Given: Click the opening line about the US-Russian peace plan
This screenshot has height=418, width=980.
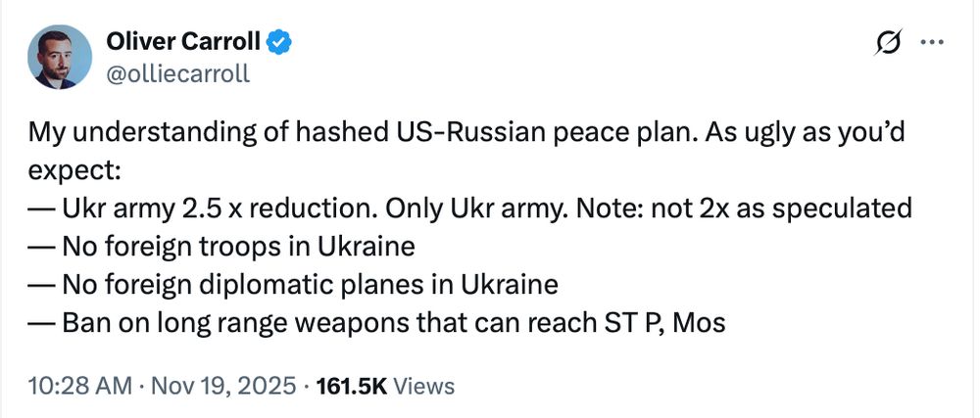Looking at the screenshot, I should pos(466,133).
